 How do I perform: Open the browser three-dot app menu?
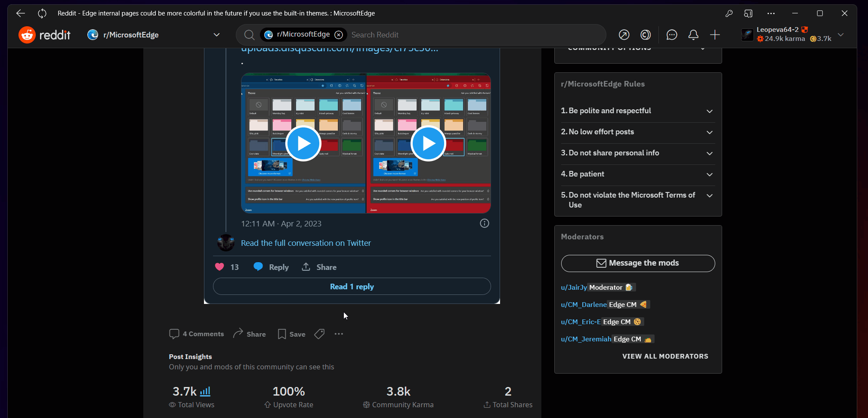pyautogui.click(x=771, y=13)
